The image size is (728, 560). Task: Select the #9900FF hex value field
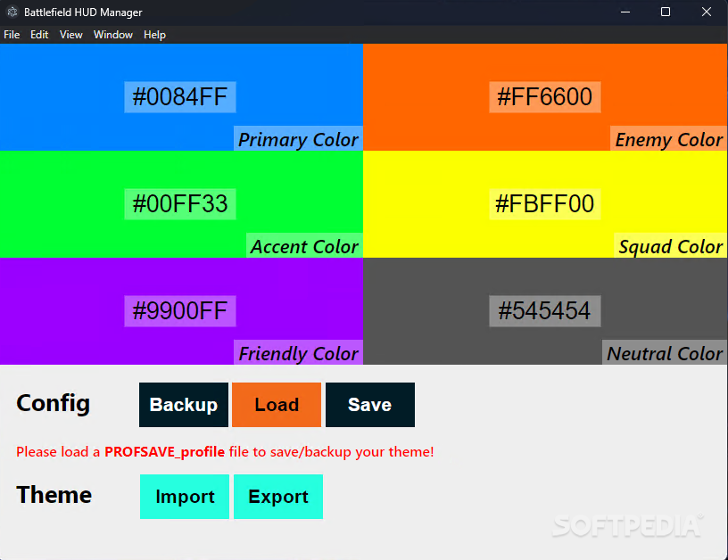(180, 311)
